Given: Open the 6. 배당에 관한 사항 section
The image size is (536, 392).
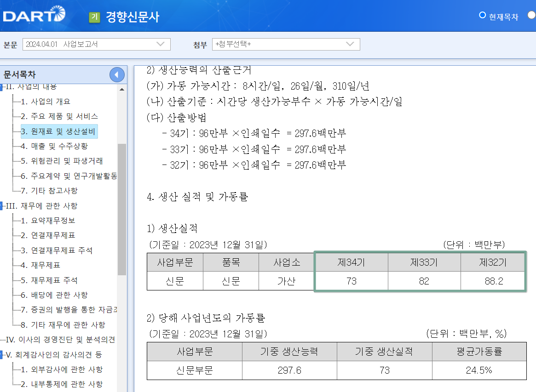Looking at the screenshot, I should coord(54,294).
